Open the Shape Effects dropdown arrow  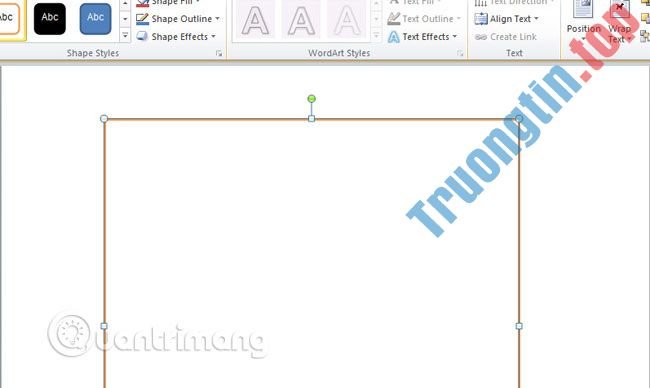(213, 36)
